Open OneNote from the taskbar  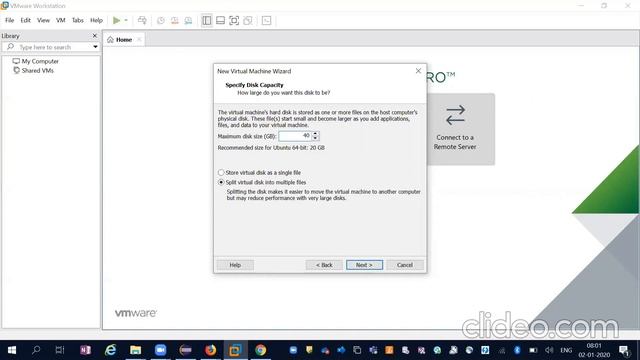(85, 350)
